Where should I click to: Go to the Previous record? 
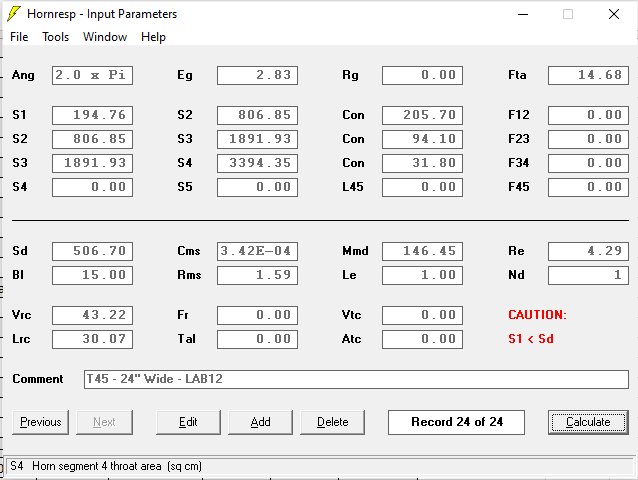pyautogui.click(x=41, y=422)
